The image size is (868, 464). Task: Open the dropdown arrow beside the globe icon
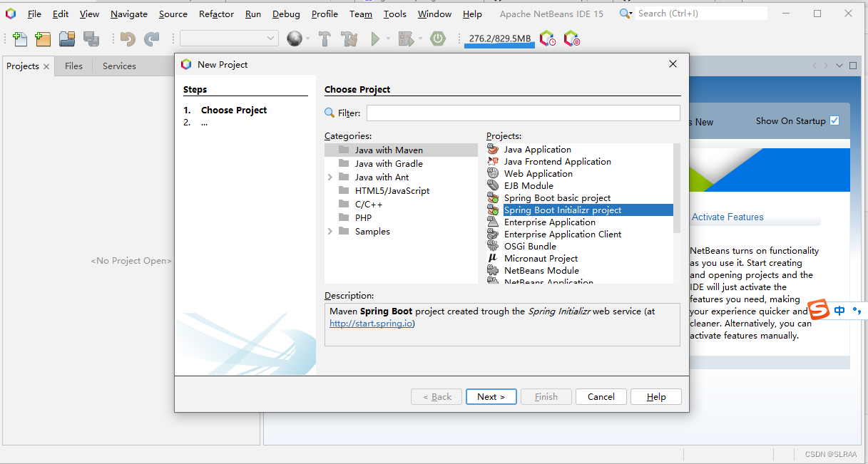(308, 39)
